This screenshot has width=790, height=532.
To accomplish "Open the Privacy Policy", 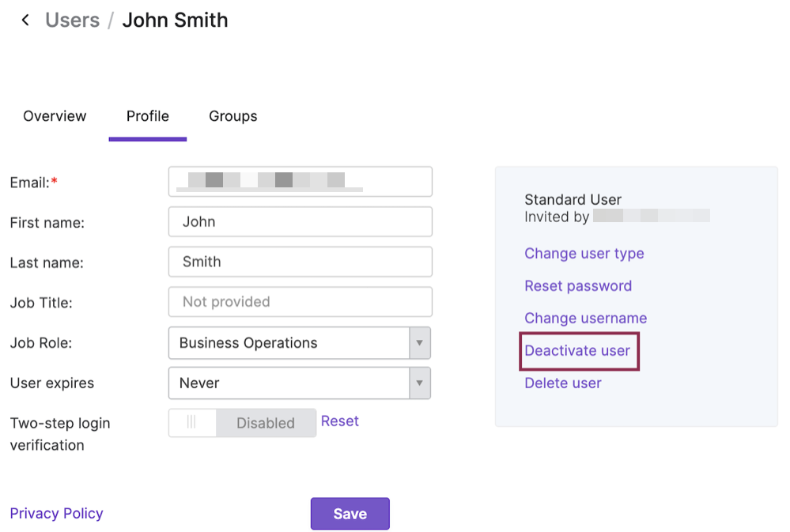I will coord(56,513).
